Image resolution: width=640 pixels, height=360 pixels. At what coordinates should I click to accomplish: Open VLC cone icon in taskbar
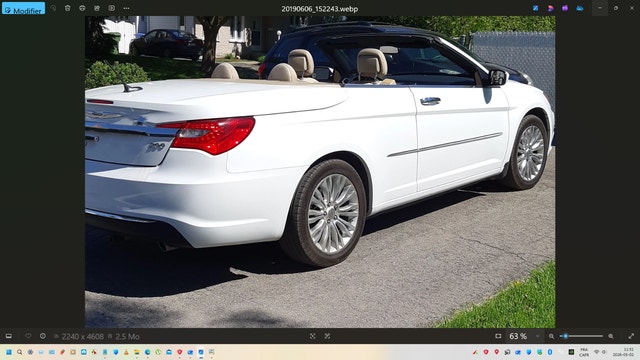pos(126,352)
